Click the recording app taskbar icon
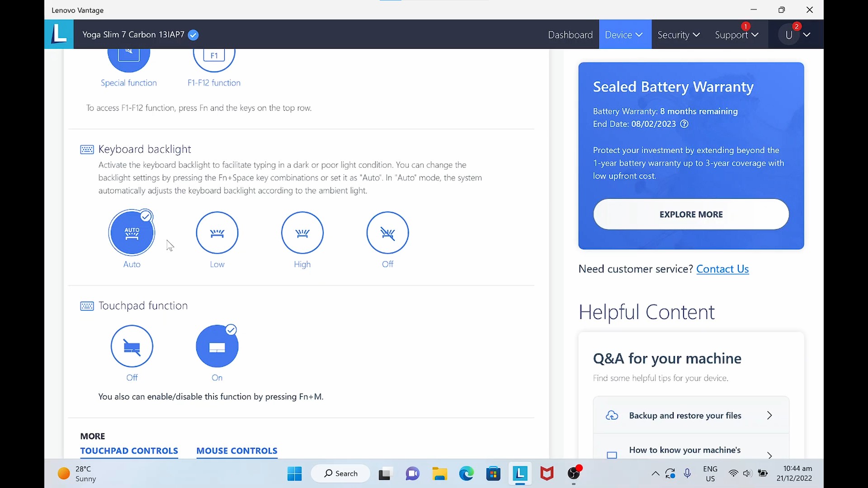868x488 pixels. tap(574, 474)
